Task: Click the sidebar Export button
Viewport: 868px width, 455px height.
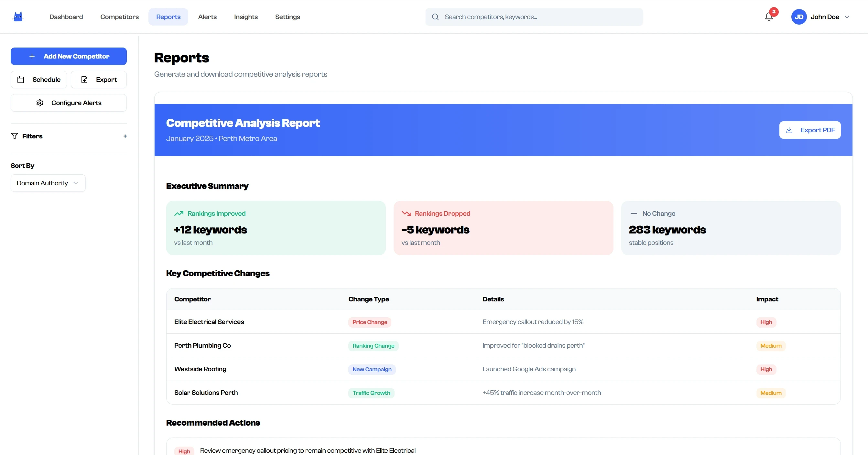Action: pos(99,80)
